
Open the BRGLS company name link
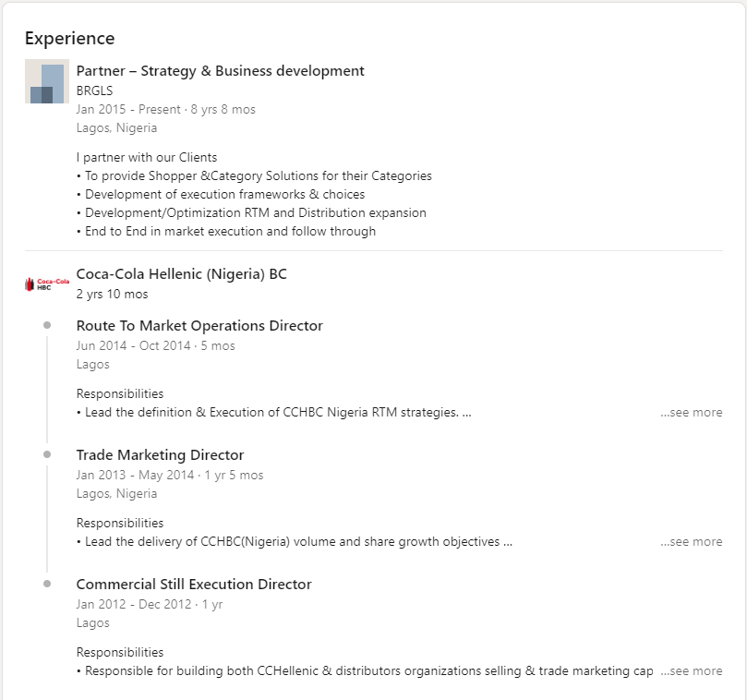tap(93, 91)
